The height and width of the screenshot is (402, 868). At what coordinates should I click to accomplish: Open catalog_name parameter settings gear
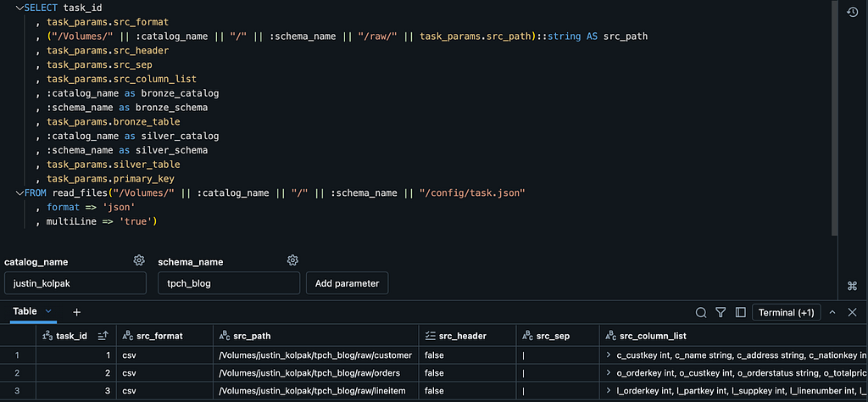click(139, 260)
